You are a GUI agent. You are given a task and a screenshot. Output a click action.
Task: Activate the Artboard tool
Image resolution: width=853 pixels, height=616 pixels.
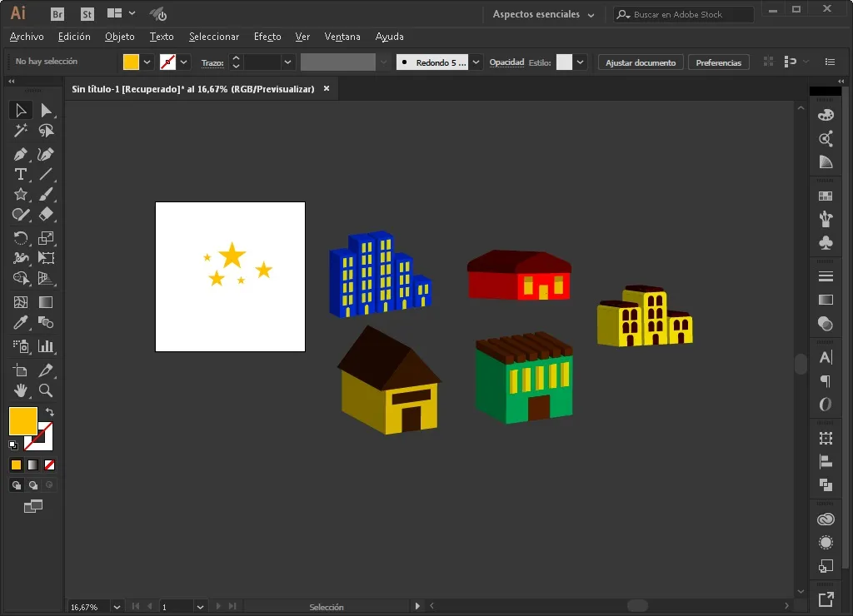[21, 370]
